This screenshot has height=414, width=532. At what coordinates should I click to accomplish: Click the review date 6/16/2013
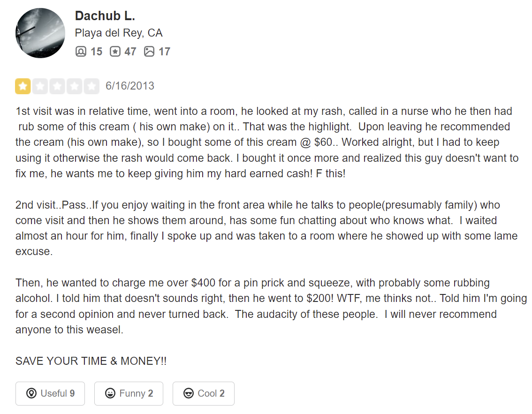(129, 86)
